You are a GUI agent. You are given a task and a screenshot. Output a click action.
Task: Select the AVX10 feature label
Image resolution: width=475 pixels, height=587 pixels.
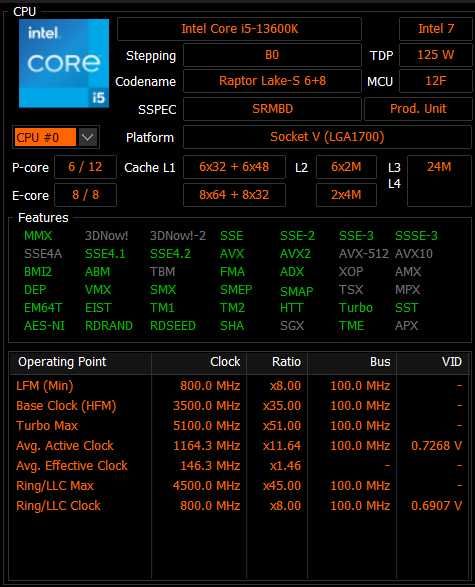pyautogui.click(x=414, y=254)
